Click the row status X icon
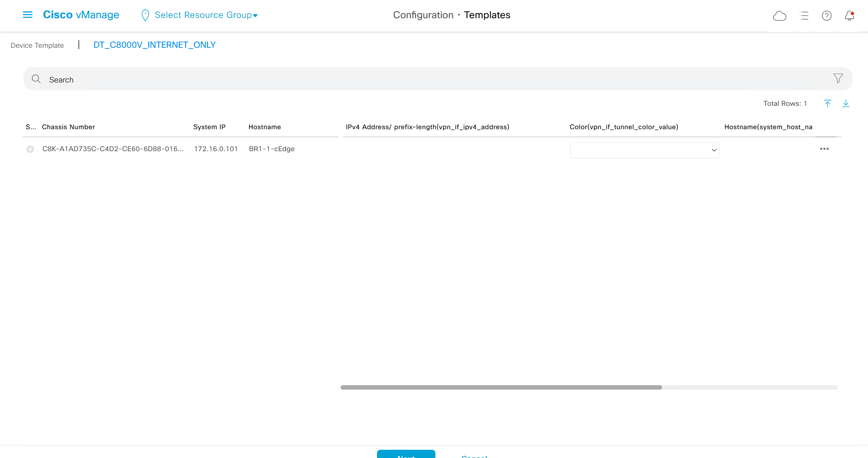Image resolution: width=868 pixels, height=458 pixels. point(30,149)
